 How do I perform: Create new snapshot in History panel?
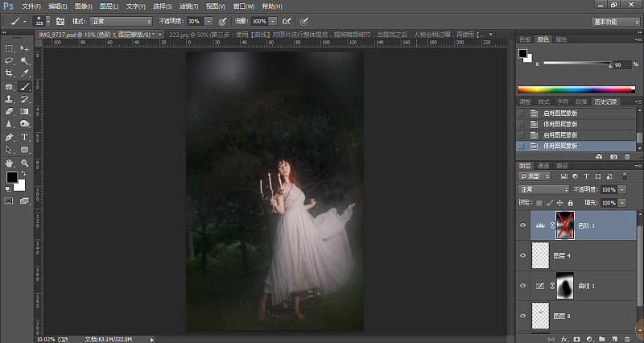(x=613, y=156)
